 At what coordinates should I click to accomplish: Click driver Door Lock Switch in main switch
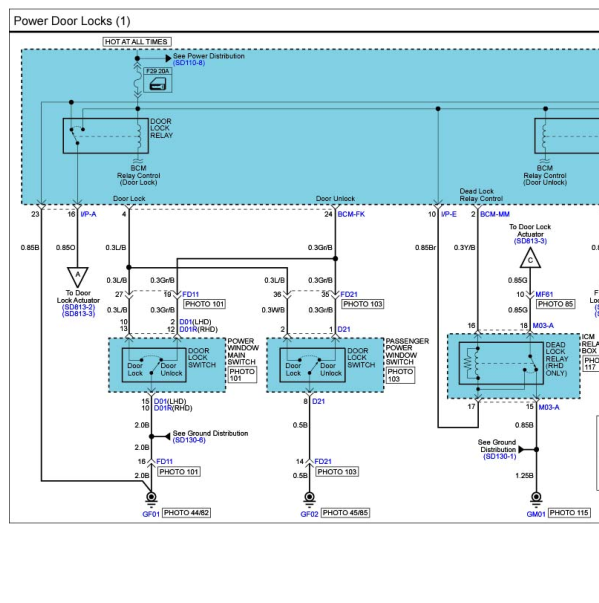pos(154,365)
